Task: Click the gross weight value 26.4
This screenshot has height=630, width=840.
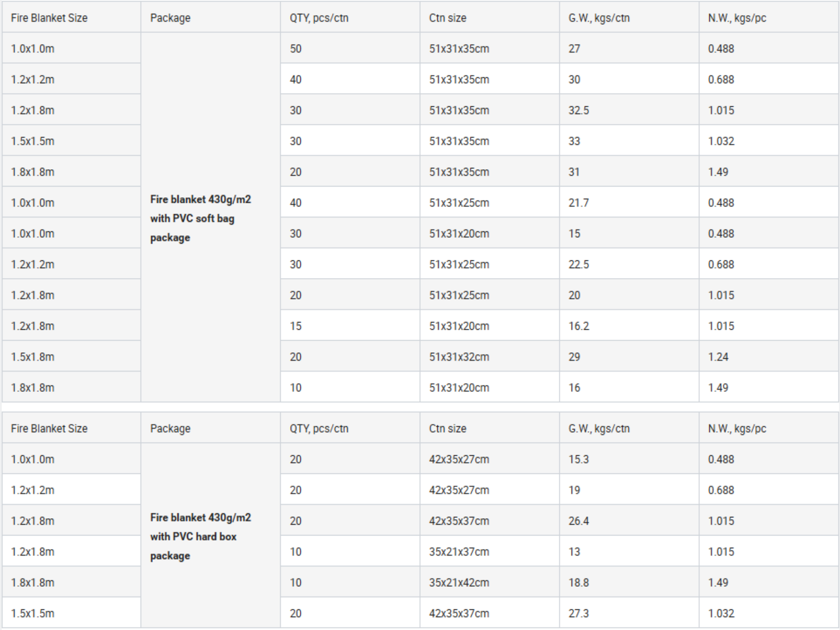Action: coord(579,521)
